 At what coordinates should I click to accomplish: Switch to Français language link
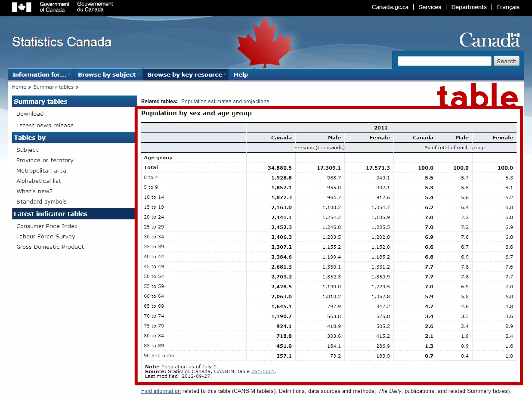[508, 7]
